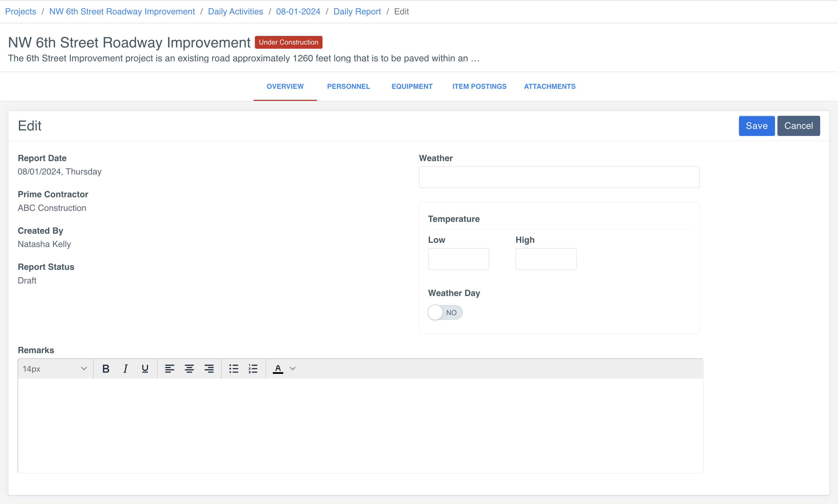Align remarks text to the left
The width and height of the screenshot is (838, 504).
click(x=169, y=369)
